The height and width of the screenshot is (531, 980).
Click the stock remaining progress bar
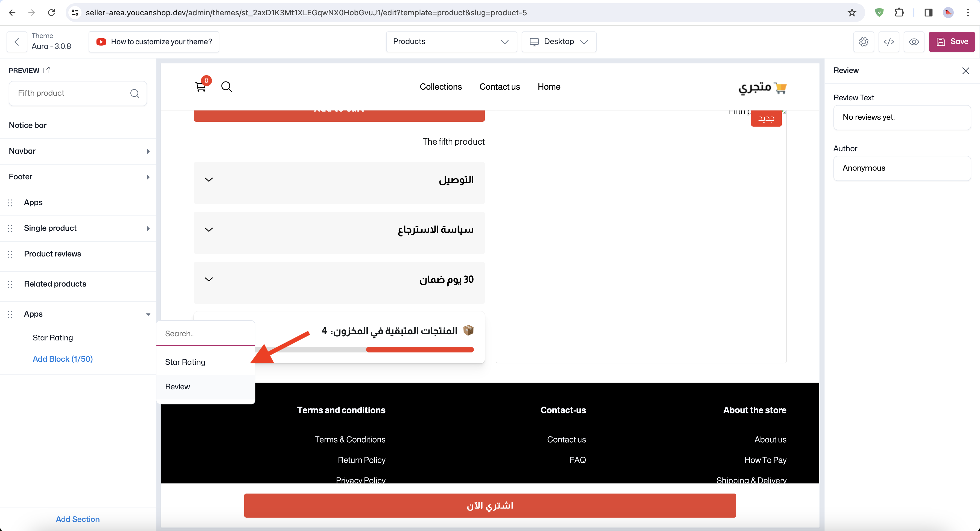pyautogui.click(x=364, y=350)
